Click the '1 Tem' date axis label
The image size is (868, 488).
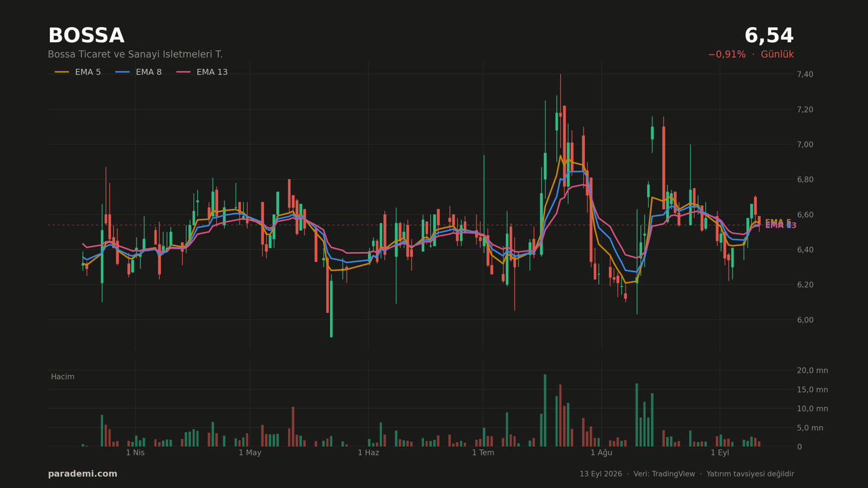pos(483,453)
